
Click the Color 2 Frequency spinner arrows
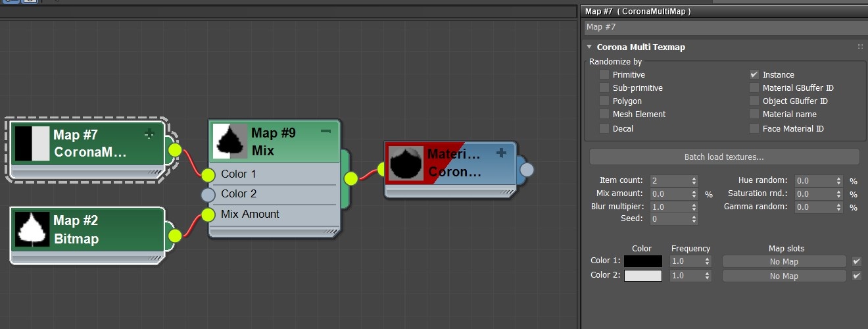(707, 276)
